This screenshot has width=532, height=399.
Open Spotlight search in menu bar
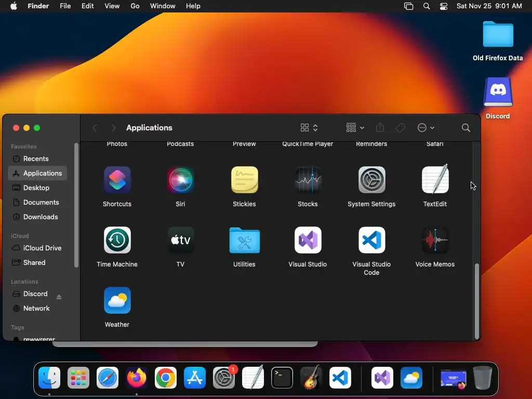(427, 6)
